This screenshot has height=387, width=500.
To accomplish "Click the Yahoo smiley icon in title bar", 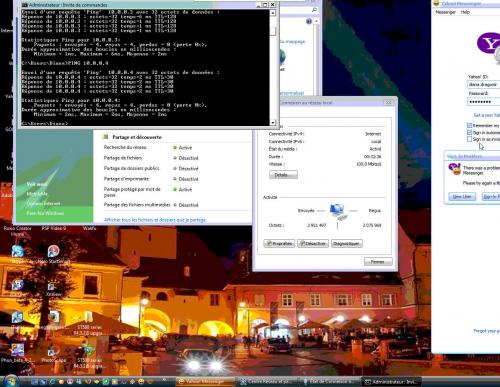I will pos(436,3).
